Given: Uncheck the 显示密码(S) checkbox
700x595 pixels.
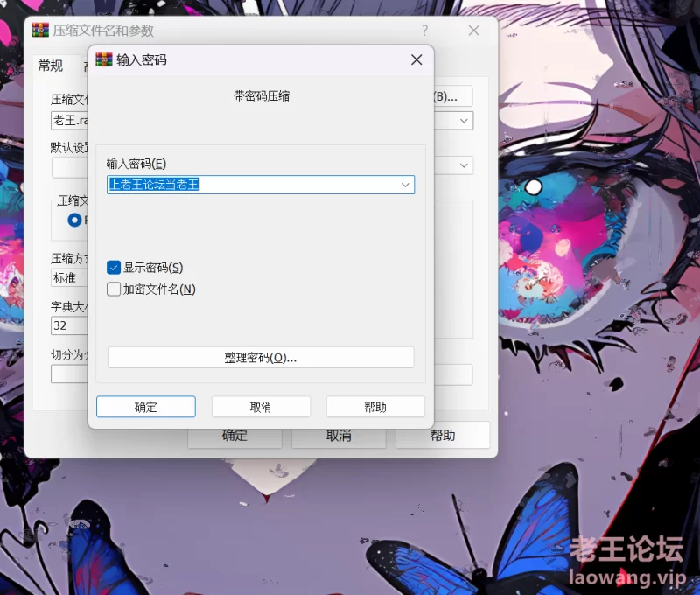Looking at the screenshot, I should (114, 268).
